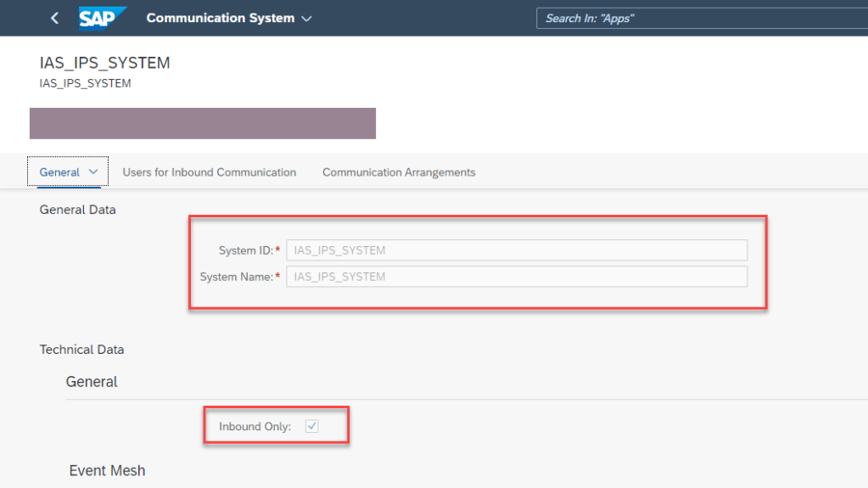
Task: Click the Communication System app title text
Action: [220, 18]
